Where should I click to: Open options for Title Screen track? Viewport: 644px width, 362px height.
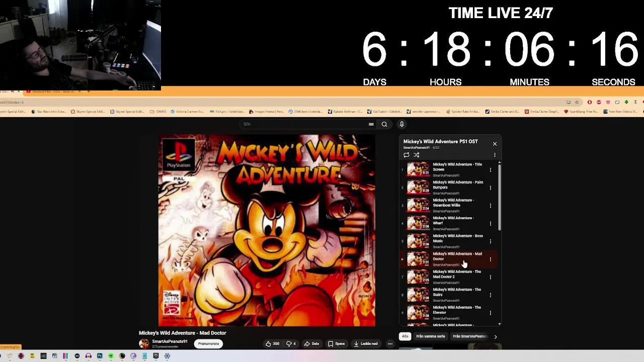(x=491, y=170)
